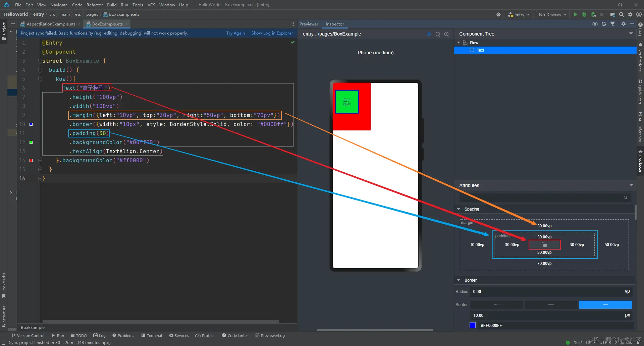The image size is (644, 346).
Task: Open Search Everywhere magnifier icon
Action: [622, 14]
